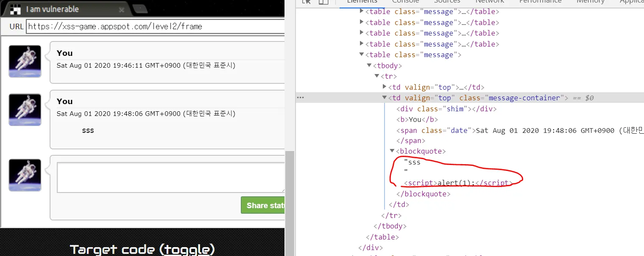Collapse the expanded table class="message" node
This screenshot has height=256, width=644.
coord(362,55)
